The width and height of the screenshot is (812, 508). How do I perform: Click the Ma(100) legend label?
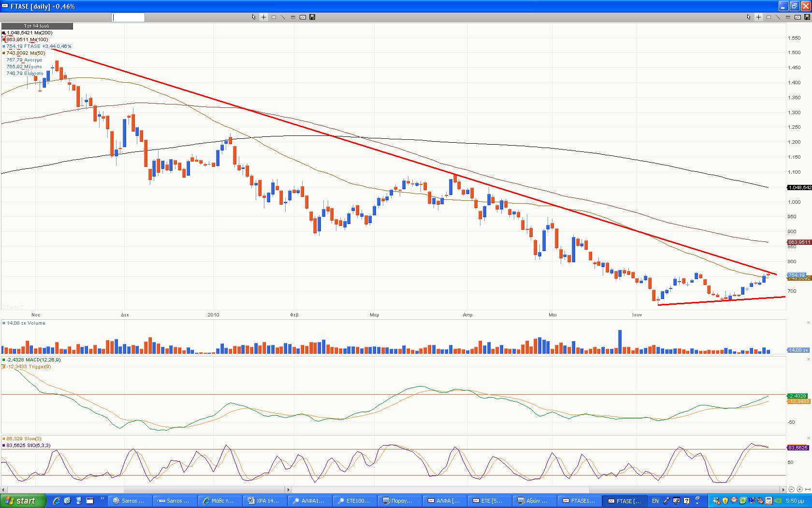point(27,40)
